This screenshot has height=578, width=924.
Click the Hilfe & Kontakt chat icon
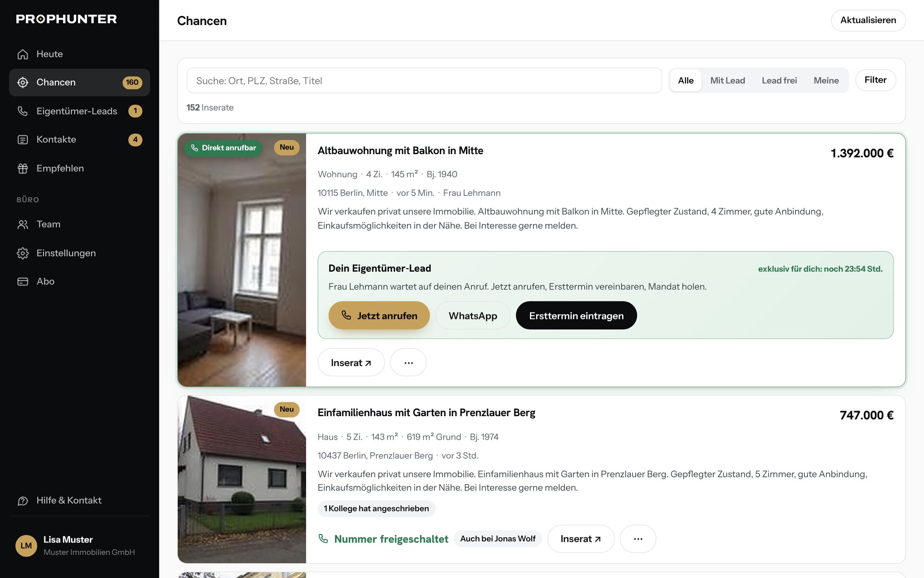(23, 501)
